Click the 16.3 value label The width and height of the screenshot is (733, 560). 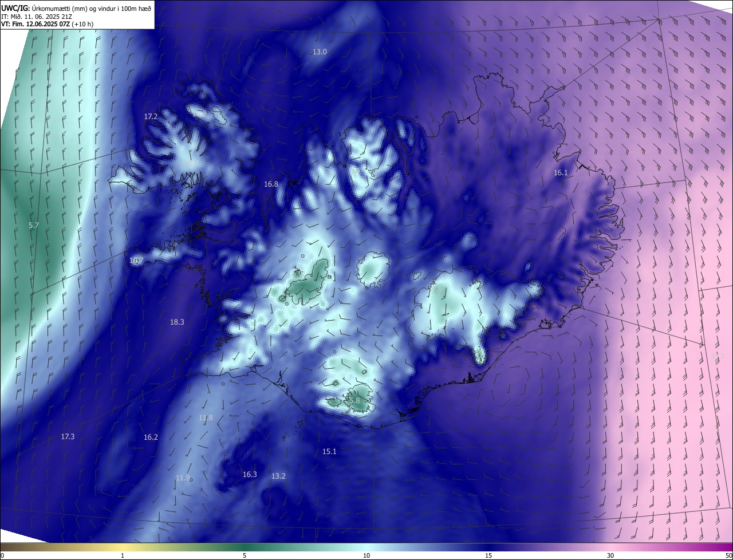click(250, 475)
